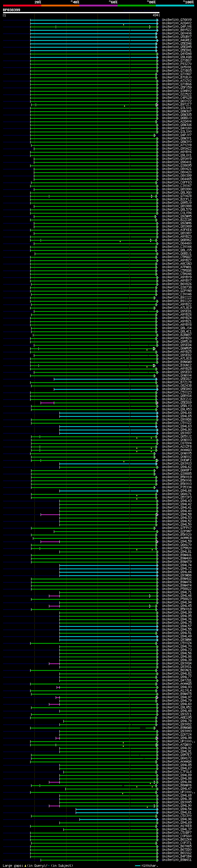Image resolution: width=197 pixels, height=868 pixels.
Task: Click UniRef100_B7U8J0 label
Action: point(177,78)
